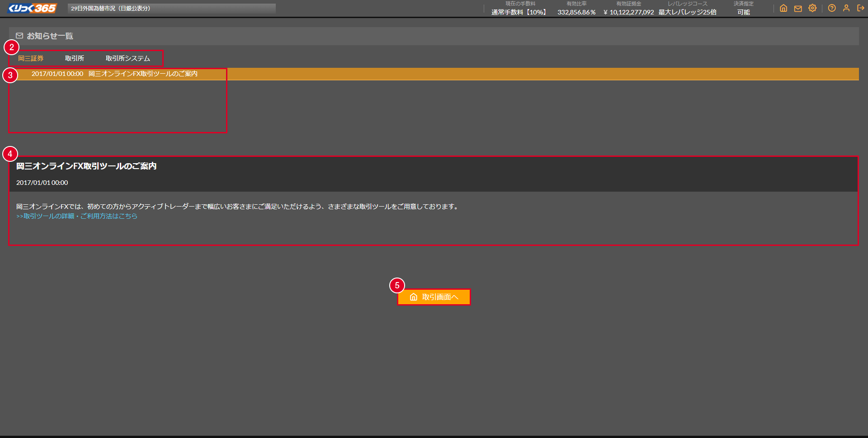Switch to the 取引所 tab
The image size is (868, 438).
coord(75,58)
